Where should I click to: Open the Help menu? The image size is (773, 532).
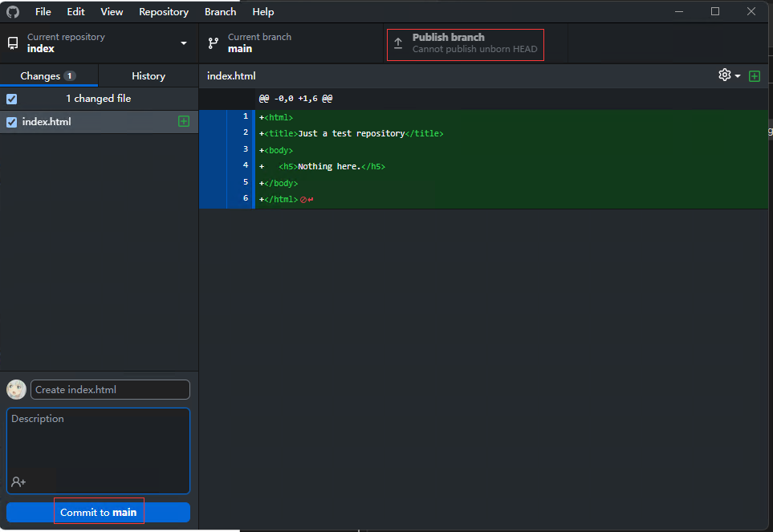263,12
